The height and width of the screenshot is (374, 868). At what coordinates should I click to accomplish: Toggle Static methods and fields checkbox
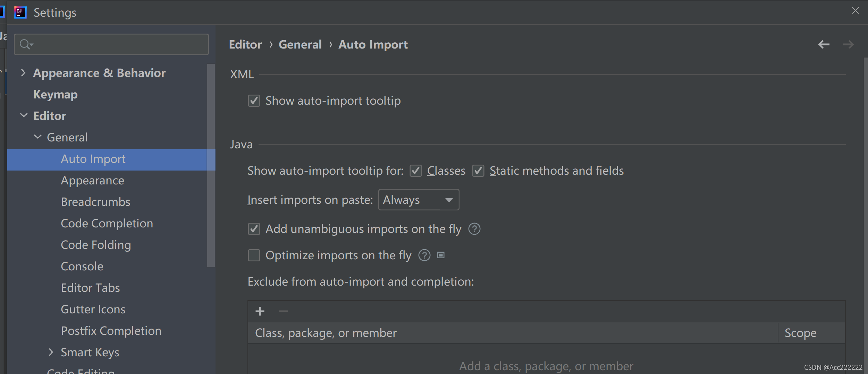478,171
